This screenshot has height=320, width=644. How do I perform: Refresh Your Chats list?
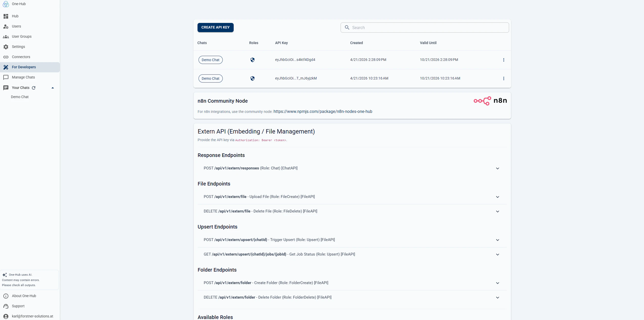click(34, 88)
